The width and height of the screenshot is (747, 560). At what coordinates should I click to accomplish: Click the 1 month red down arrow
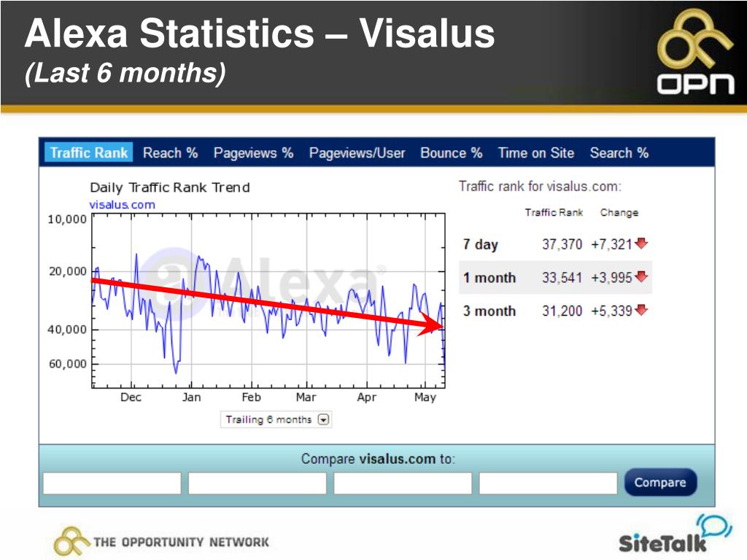point(641,276)
